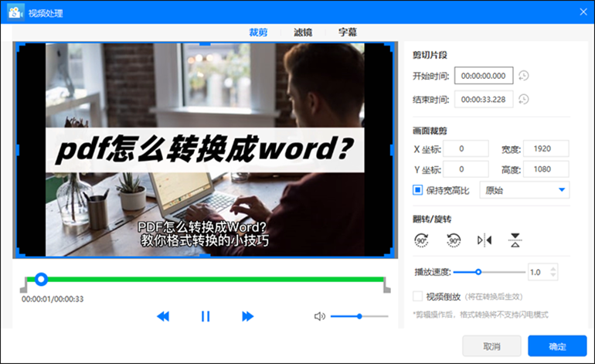Click the 画面裁剪 heading
This screenshot has width=595, height=364.
coord(430,131)
